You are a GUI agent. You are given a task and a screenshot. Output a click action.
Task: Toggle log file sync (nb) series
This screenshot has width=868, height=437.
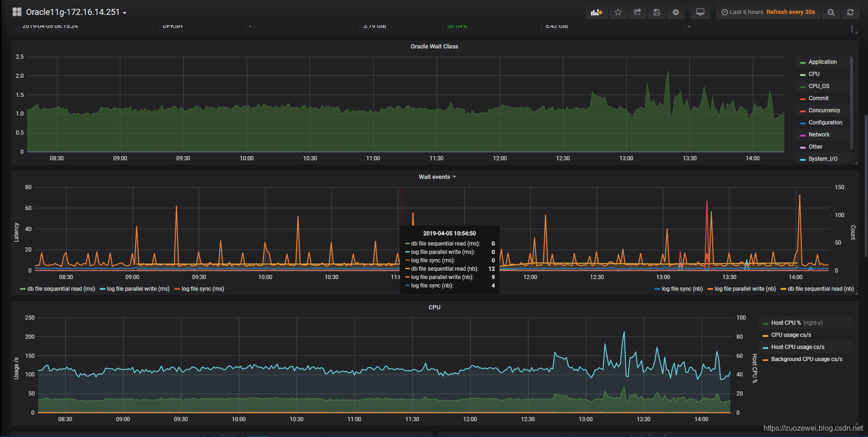(x=682, y=289)
